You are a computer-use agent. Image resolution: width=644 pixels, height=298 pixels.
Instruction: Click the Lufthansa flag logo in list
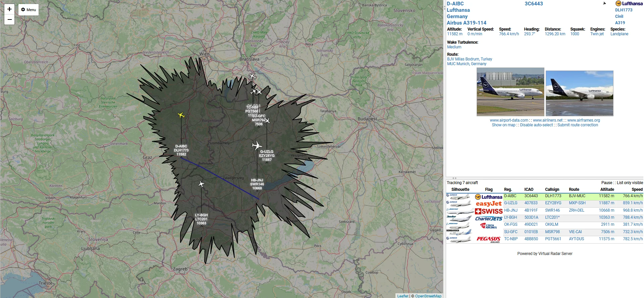coord(489,197)
